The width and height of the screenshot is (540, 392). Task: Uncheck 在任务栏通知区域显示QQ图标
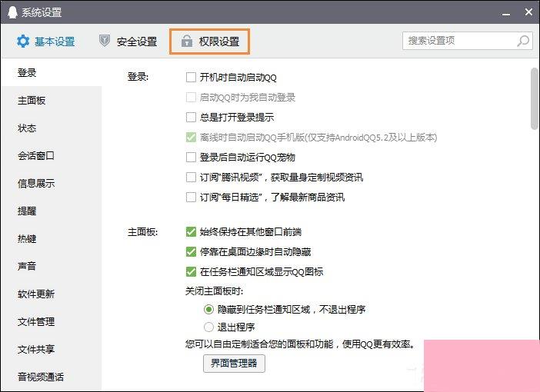191,271
